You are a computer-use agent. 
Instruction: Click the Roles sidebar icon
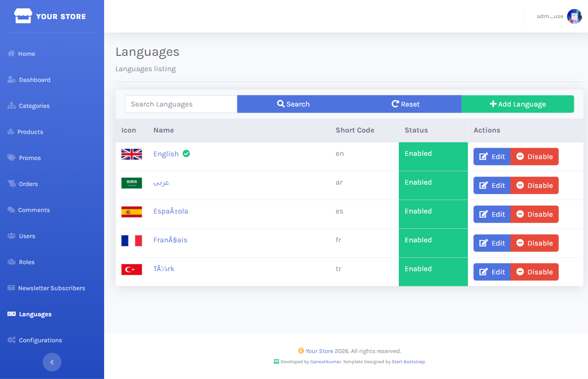tap(12, 262)
